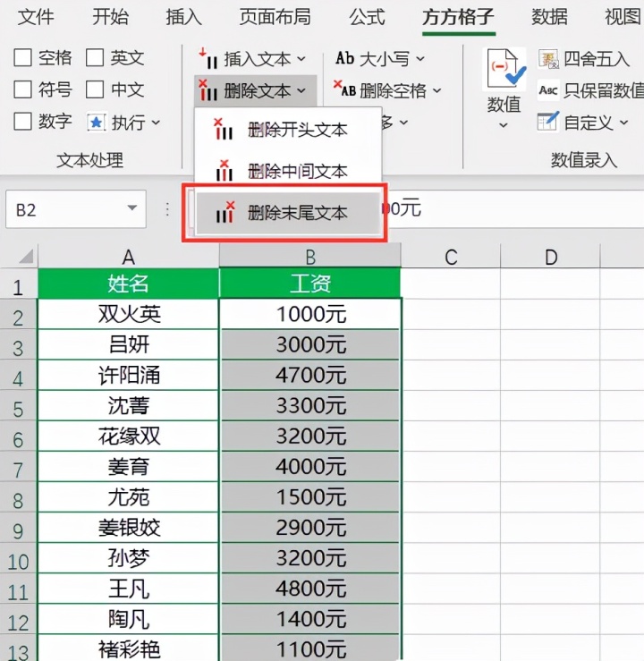Click the 删除中间文本 icon
This screenshot has height=661, width=644.
(225, 170)
